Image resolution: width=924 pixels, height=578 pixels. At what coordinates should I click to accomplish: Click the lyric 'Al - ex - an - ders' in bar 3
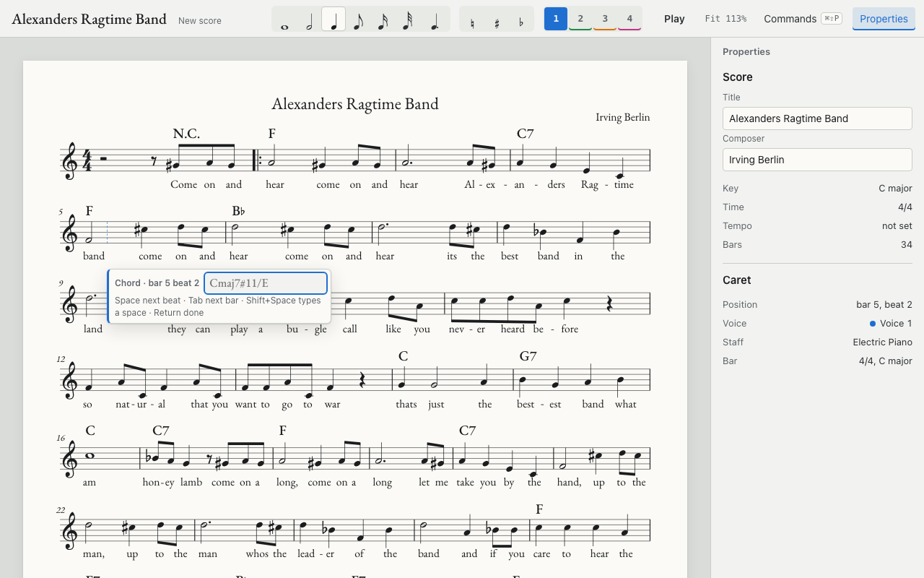pyautogui.click(x=515, y=185)
